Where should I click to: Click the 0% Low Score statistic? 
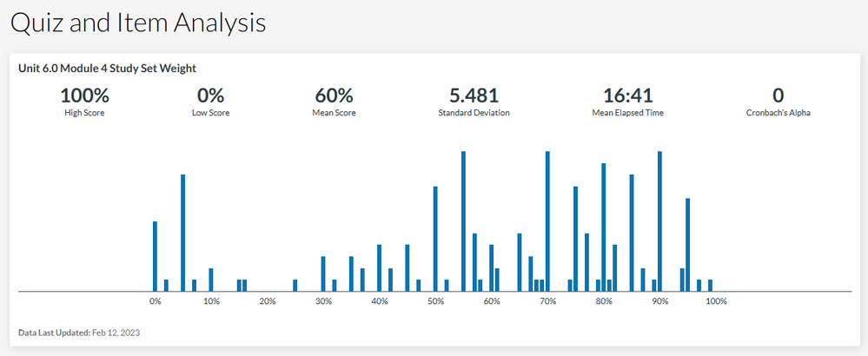210,96
